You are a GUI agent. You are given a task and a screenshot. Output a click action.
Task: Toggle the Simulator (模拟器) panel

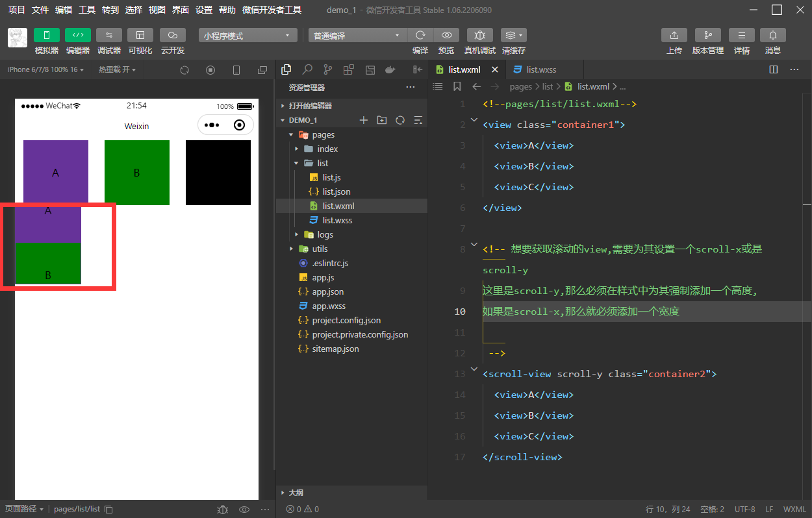pyautogui.click(x=46, y=35)
